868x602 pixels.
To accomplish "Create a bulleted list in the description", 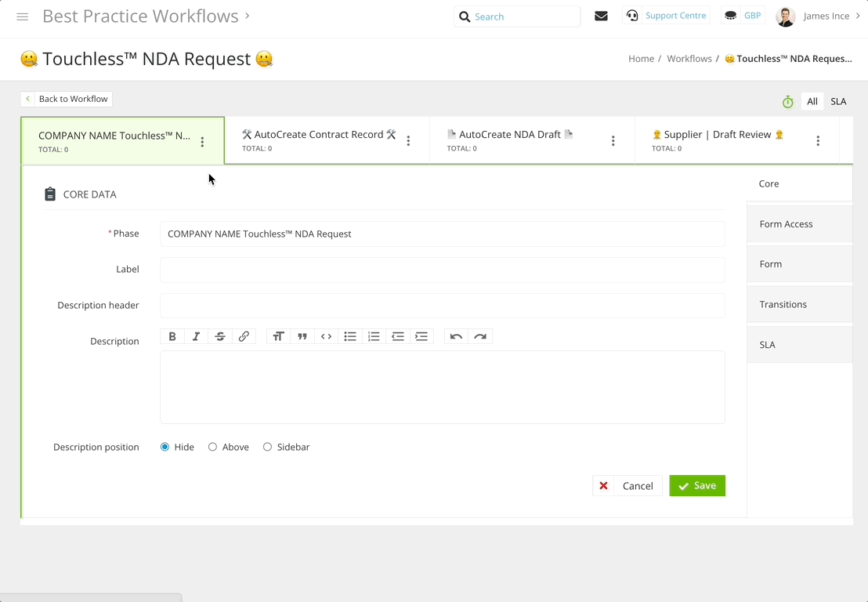I will click(x=350, y=336).
